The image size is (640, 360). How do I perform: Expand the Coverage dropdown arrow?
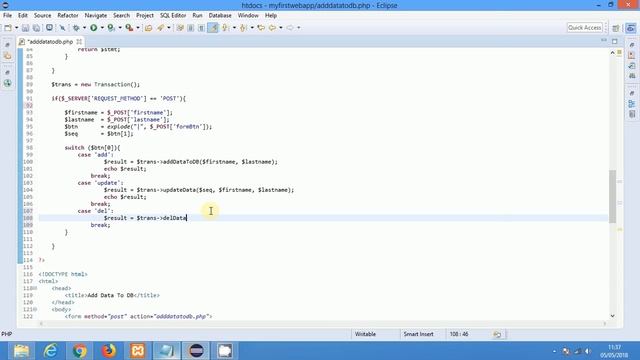pyautogui.click(x=120, y=28)
